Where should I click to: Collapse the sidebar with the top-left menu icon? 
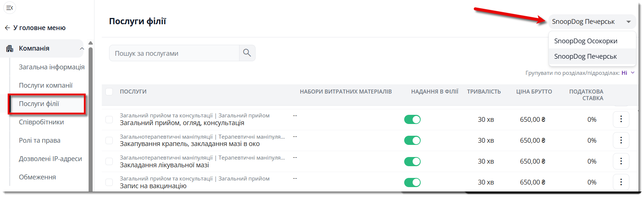[x=10, y=8]
